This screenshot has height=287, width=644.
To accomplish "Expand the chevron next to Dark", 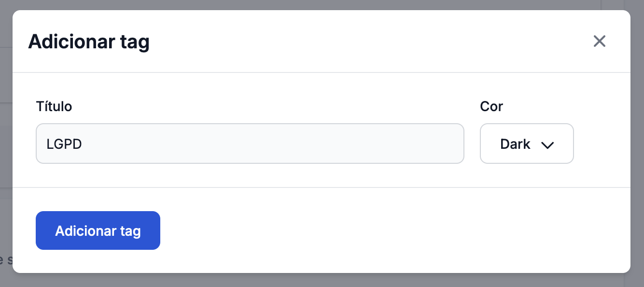I will (x=547, y=145).
